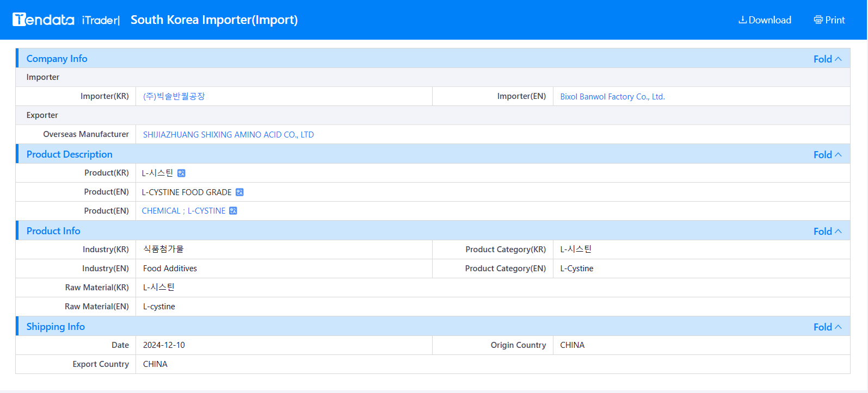Open the Korean importer name link
This screenshot has width=868, height=393.
pyautogui.click(x=174, y=96)
